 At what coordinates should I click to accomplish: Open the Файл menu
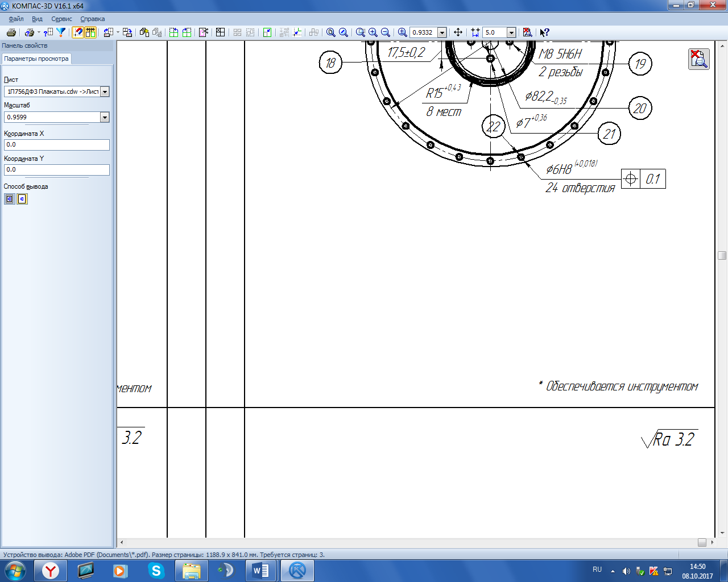point(16,19)
